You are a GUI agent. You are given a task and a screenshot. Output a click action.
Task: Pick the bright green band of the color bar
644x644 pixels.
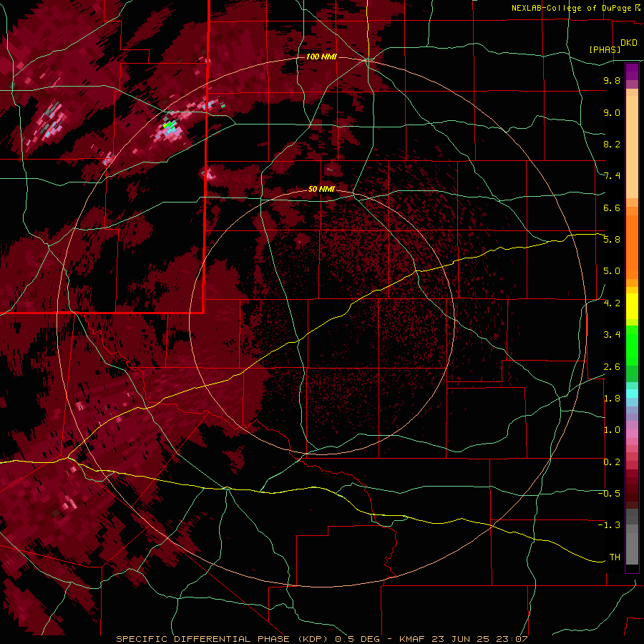tap(632, 345)
